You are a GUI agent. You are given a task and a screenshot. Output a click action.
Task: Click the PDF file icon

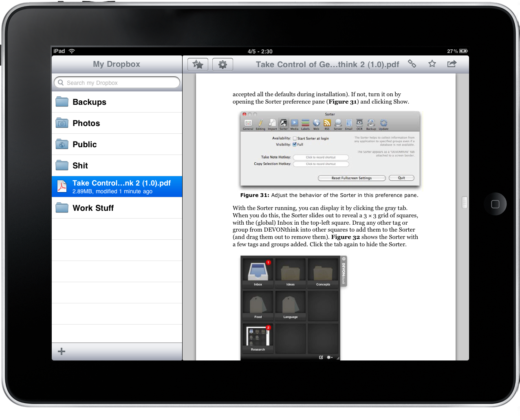(62, 186)
